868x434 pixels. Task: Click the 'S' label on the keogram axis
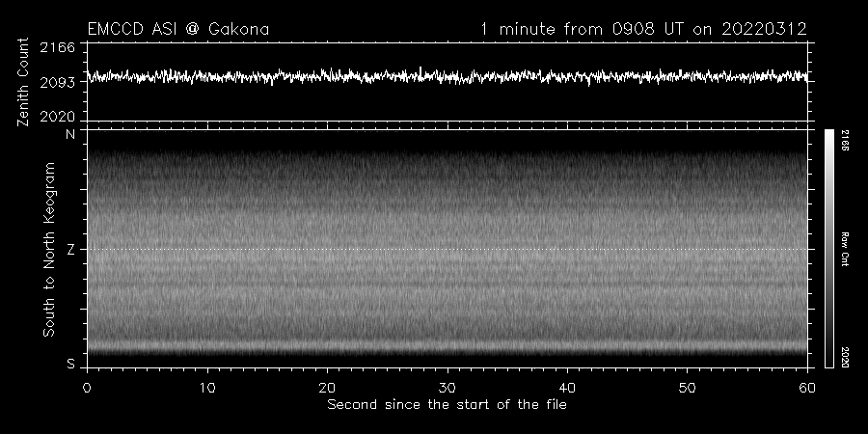tap(70, 365)
